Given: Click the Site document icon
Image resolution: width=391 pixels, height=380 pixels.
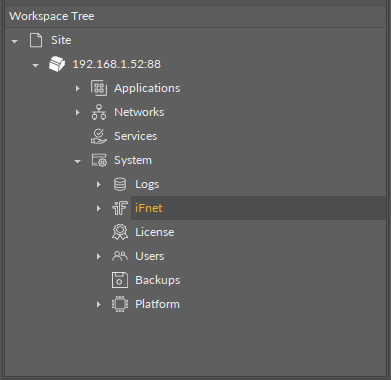Looking at the screenshot, I should coord(36,40).
